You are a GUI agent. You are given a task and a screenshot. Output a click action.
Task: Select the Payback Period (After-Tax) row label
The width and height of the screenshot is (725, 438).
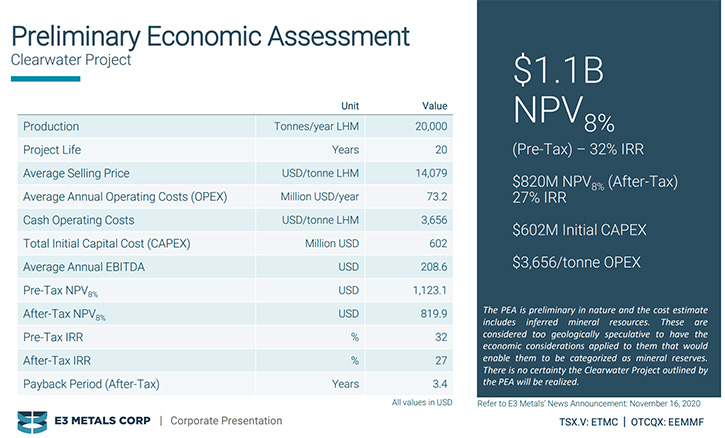92,383
